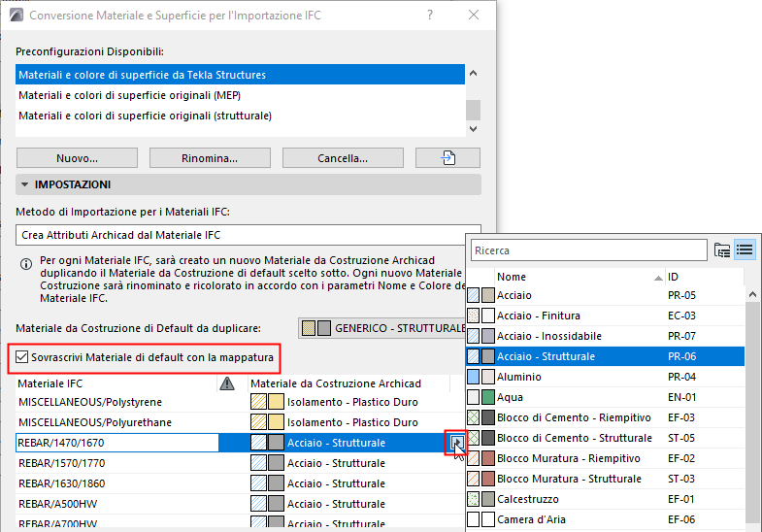Click the Rinomina... button

[x=210, y=158]
